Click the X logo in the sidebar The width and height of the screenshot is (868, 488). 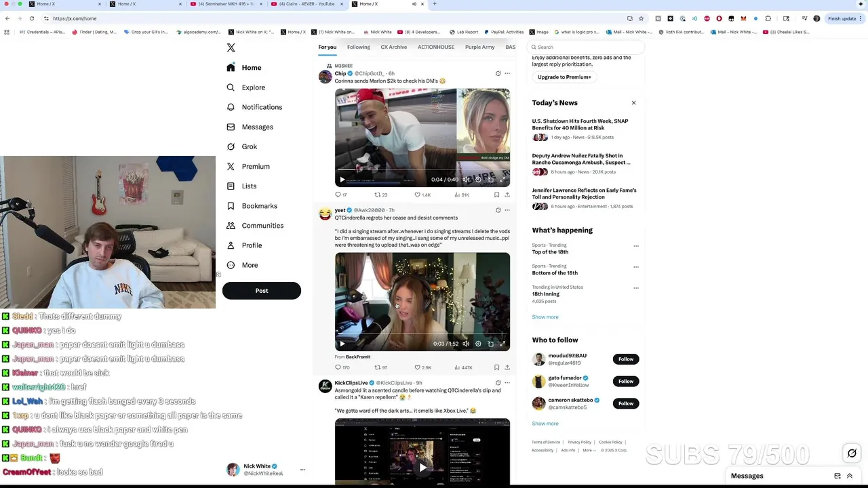point(231,47)
